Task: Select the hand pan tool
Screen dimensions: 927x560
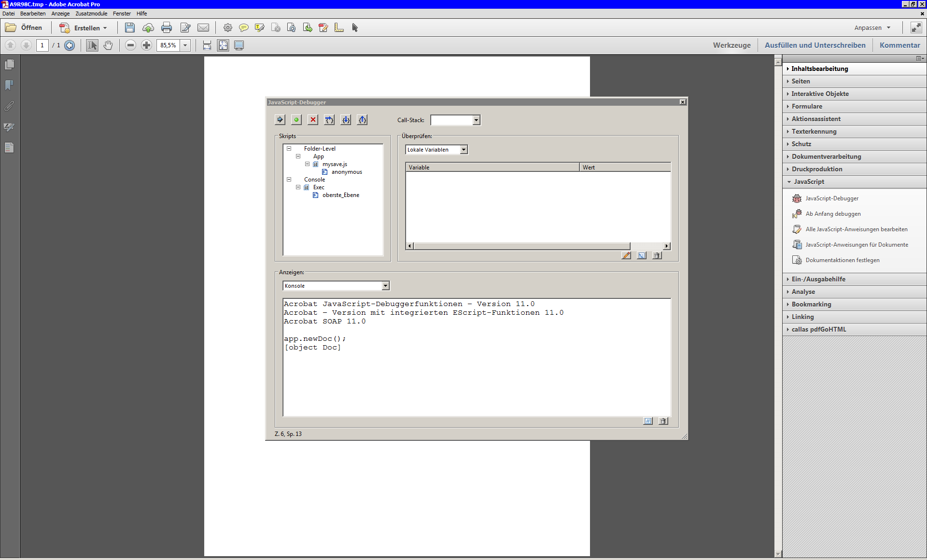Action: pyautogui.click(x=108, y=45)
